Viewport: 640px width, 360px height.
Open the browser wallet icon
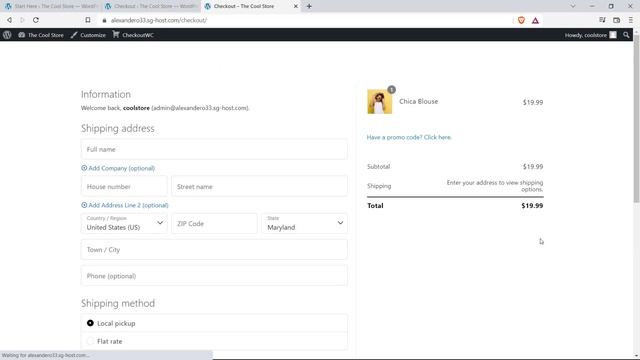coord(616,20)
